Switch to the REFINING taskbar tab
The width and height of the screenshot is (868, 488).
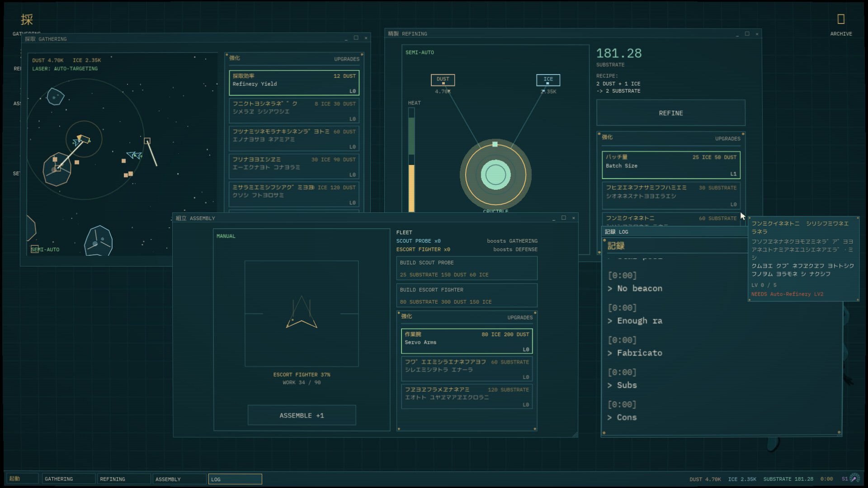coord(124,479)
